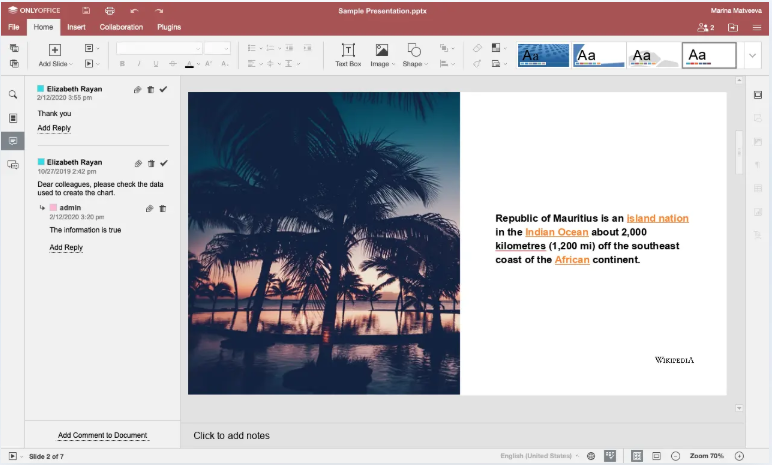Switch to the Insert tab
The image size is (772, 465).
[76, 27]
